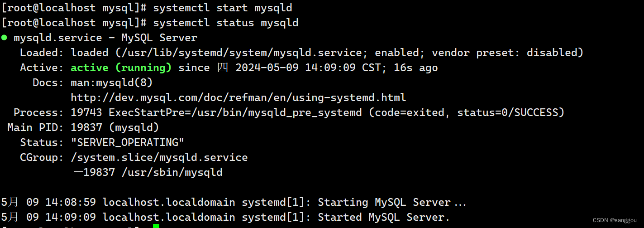This screenshot has height=228, width=644.
Task: Open the dev.mysql.com using-systemd.html link
Action: tap(239, 98)
